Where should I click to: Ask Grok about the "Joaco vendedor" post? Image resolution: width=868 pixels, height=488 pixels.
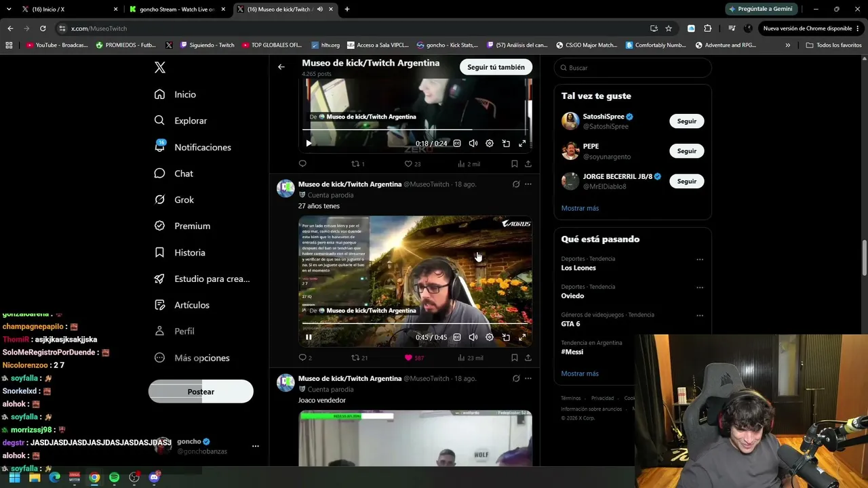click(516, 379)
